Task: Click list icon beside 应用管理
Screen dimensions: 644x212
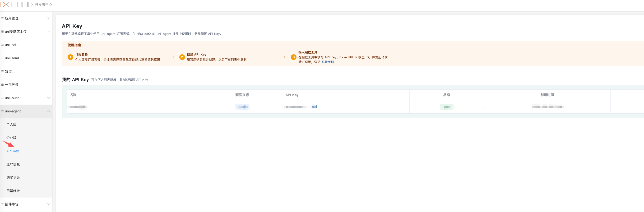Action: pyautogui.click(x=2, y=18)
